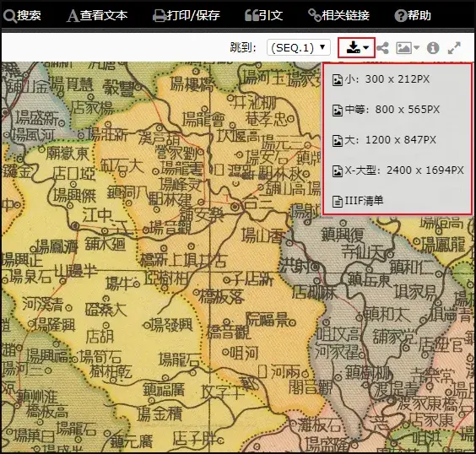Click the chain link icon beside 相关链接

point(315,15)
